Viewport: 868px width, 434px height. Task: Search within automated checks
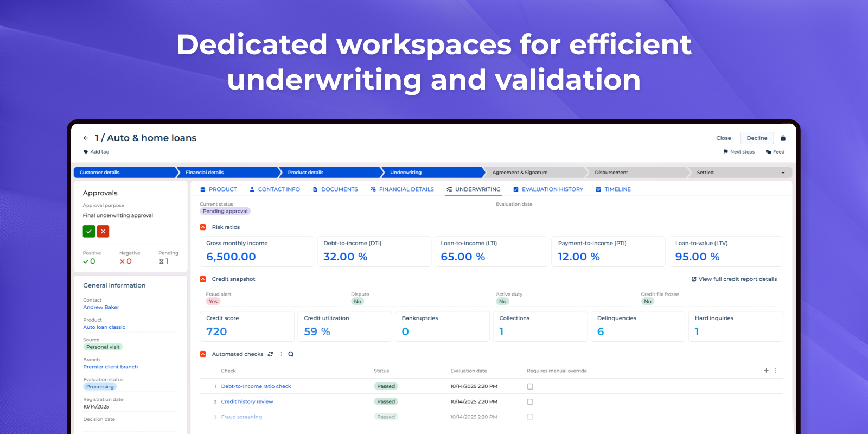click(x=291, y=354)
